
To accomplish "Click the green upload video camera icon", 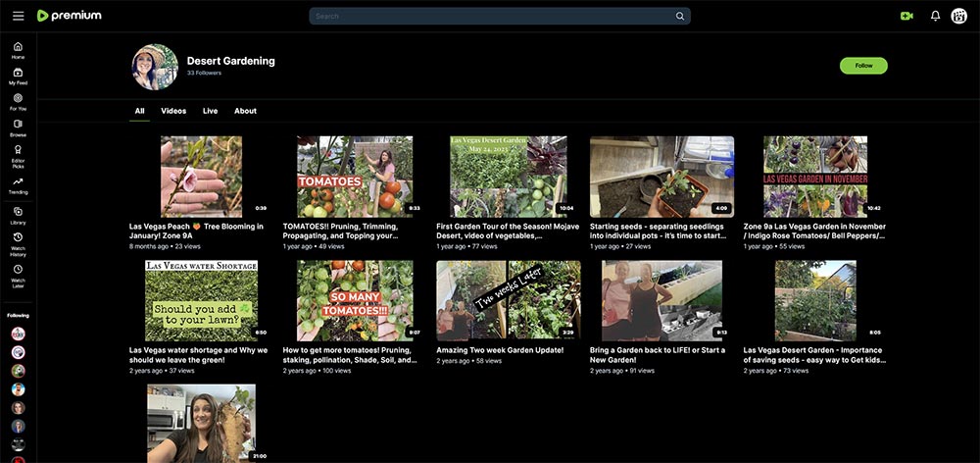I will (x=906, y=17).
